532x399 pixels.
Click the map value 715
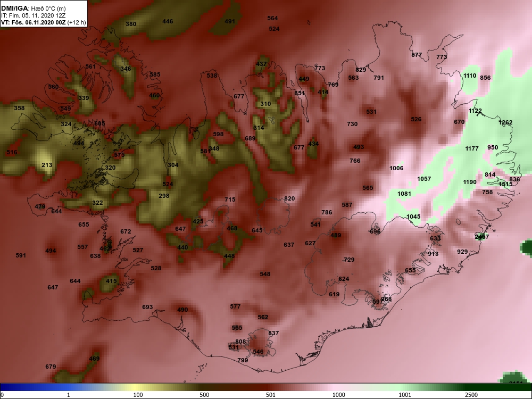tap(230, 199)
